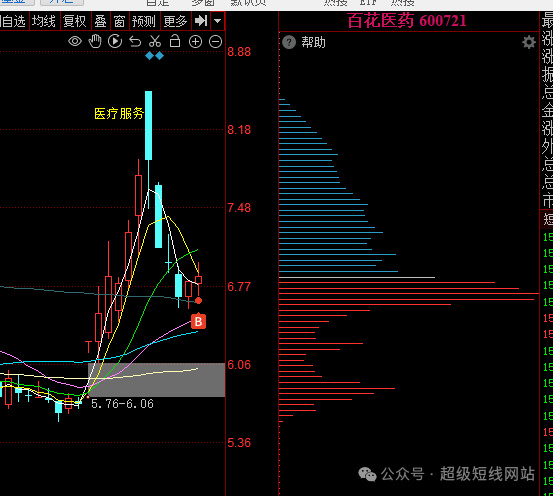Viewport: 553px width, 496px height.
Task: Expand the 更多 more options menu
Action: [x=176, y=21]
